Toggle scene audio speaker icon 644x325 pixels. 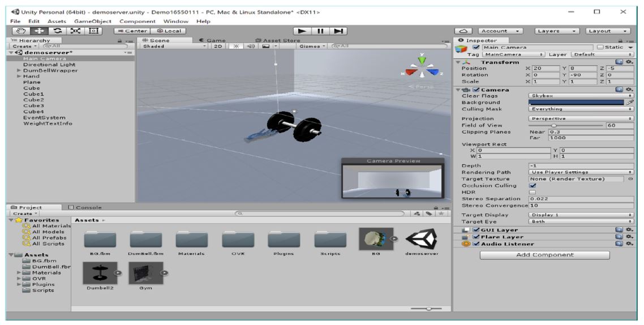click(x=251, y=46)
